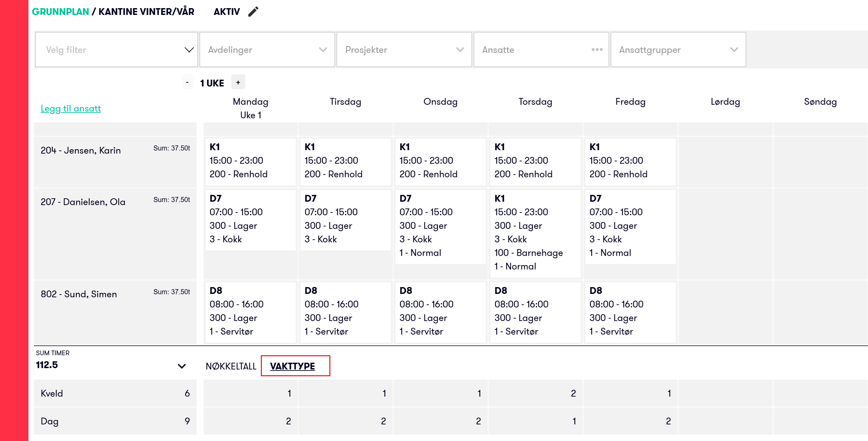Open Ola Danielsen's Wednesday D7 shift
This screenshot has width=868, height=441.
click(x=440, y=226)
